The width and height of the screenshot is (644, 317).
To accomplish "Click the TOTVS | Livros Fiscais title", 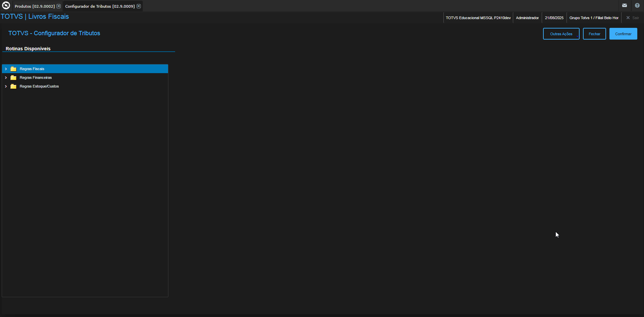I will 35,16.
